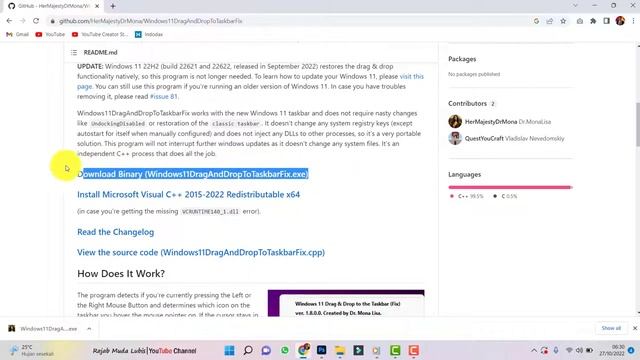
Task: View site info lock icon
Action: coord(52,21)
